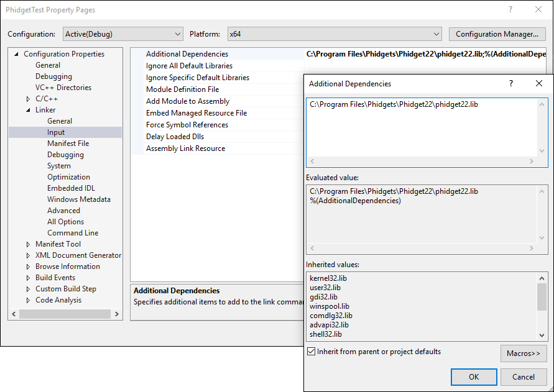Screen dimensions: 554x392
Task: Select Optimization under Linker
Action: (x=68, y=177)
